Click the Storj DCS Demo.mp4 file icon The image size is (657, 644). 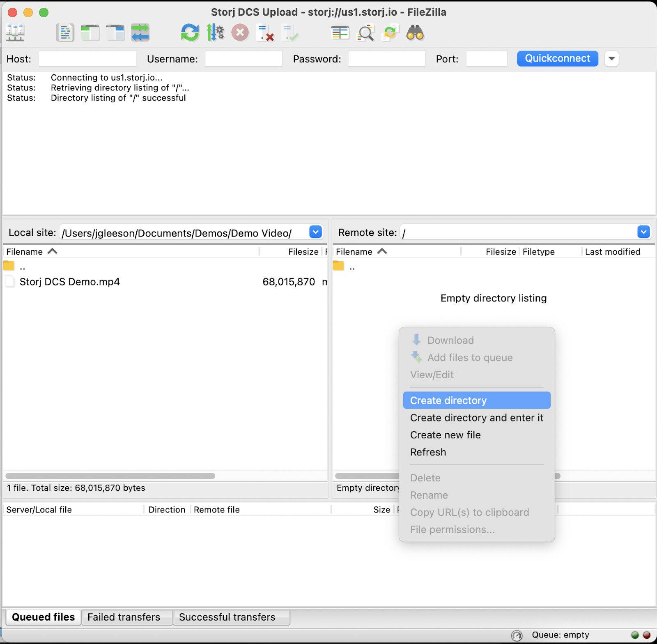(10, 282)
